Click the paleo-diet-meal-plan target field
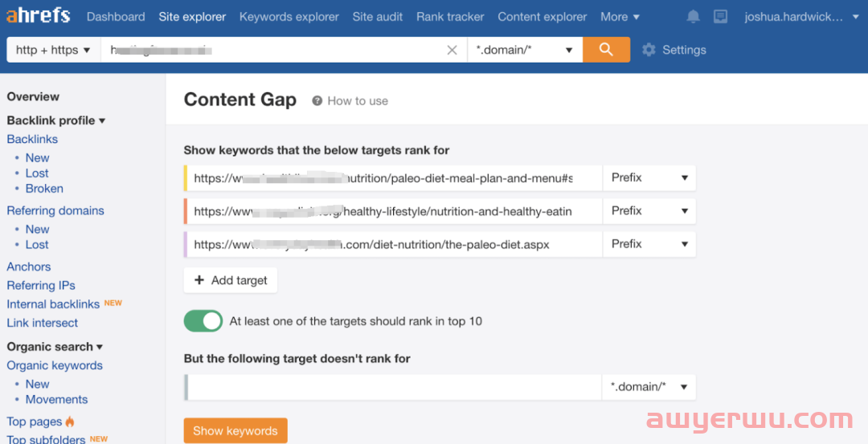 coord(394,178)
